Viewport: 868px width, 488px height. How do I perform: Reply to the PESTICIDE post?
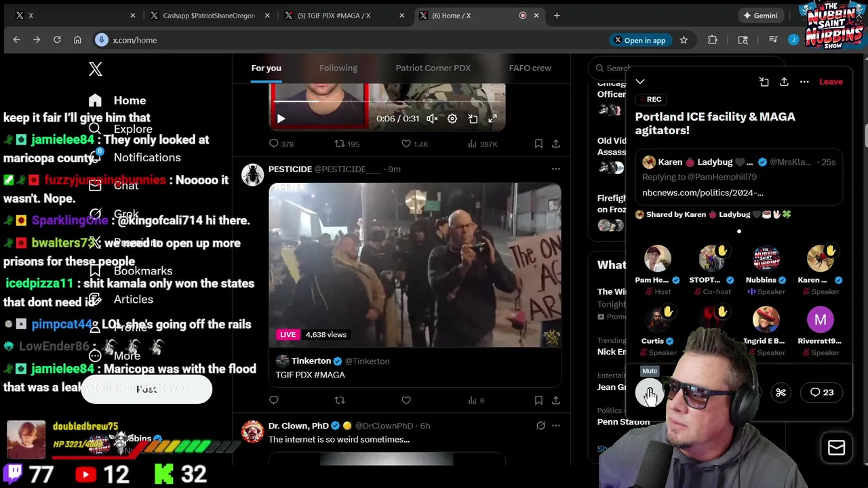coord(274,400)
